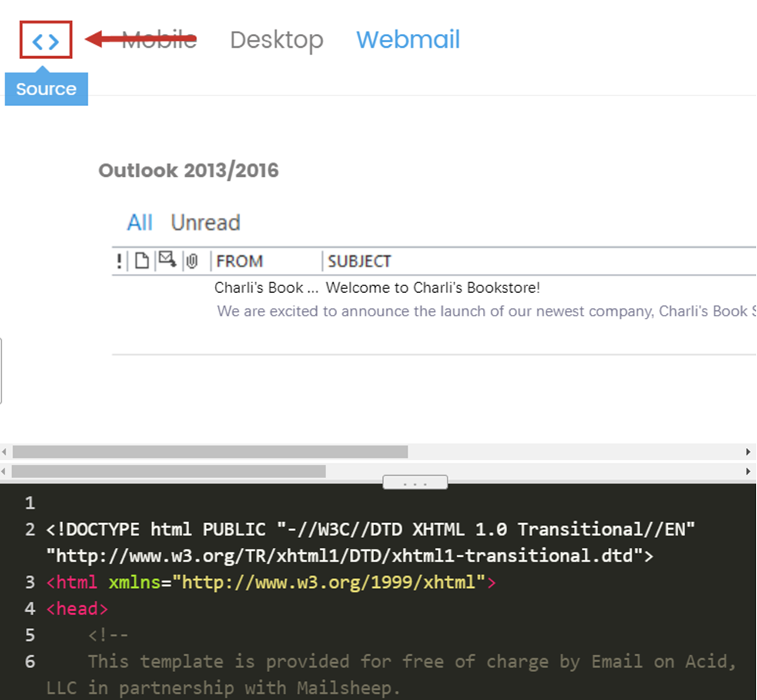Click right arrow of code scrollbar

(x=749, y=471)
